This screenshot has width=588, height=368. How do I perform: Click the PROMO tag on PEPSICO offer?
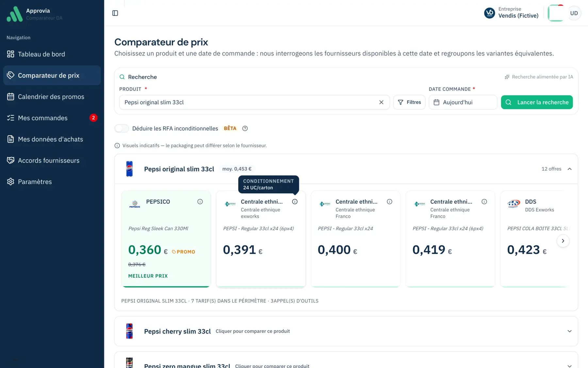click(x=184, y=252)
